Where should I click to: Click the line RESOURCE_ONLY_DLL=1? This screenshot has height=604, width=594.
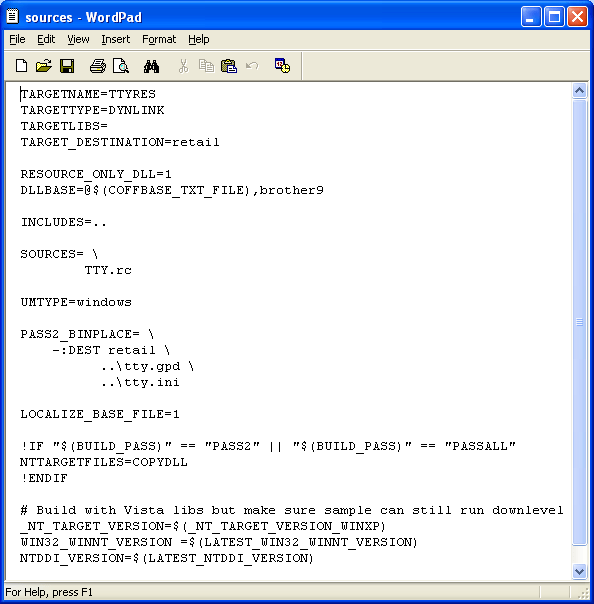[x=96, y=174]
